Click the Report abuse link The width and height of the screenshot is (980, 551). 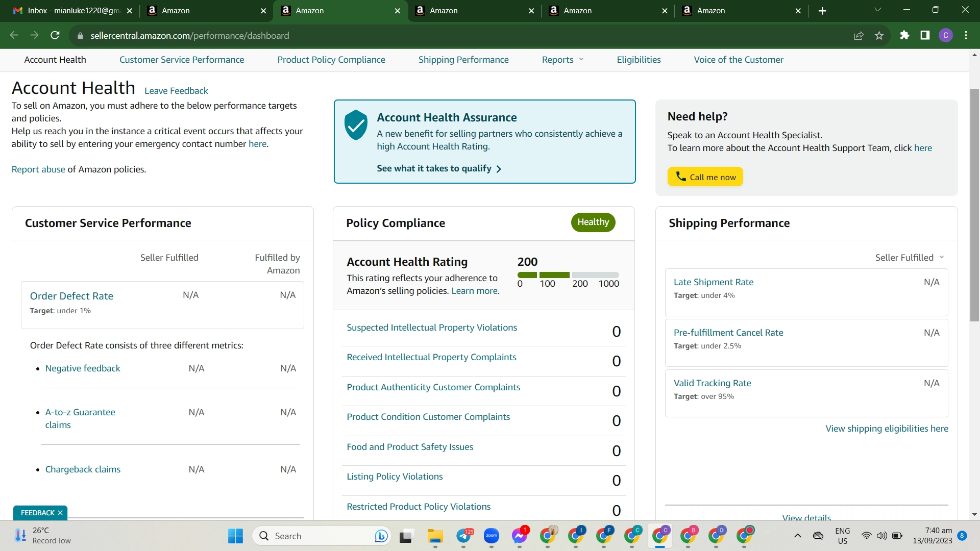click(x=38, y=169)
